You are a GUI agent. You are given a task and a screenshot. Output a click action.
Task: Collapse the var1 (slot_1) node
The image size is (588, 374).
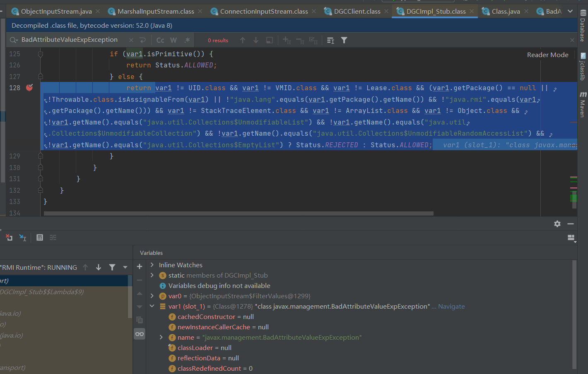coord(152,306)
